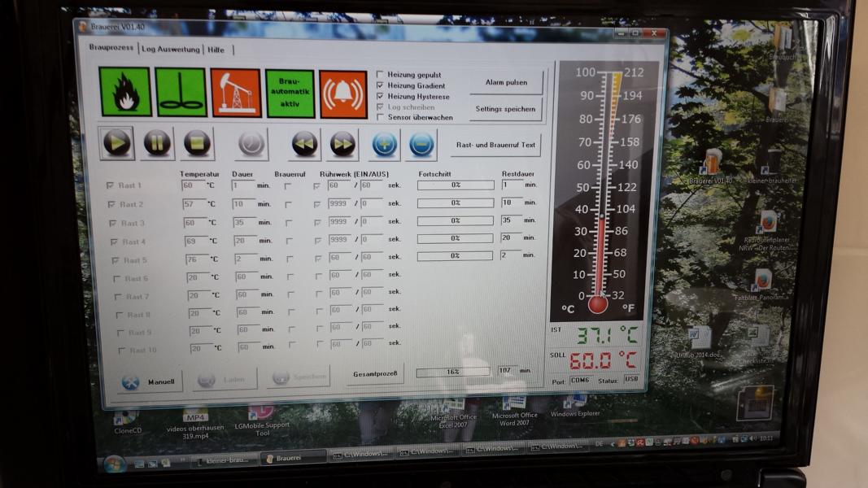Click the green flame heating icon
This screenshot has height=488, width=868.
click(124, 92)
